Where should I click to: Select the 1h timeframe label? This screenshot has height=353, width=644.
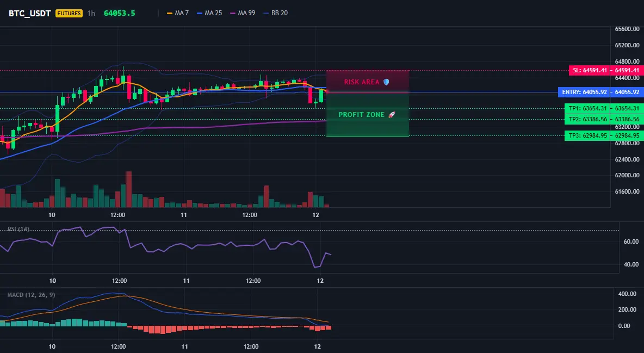click(91, 13)
